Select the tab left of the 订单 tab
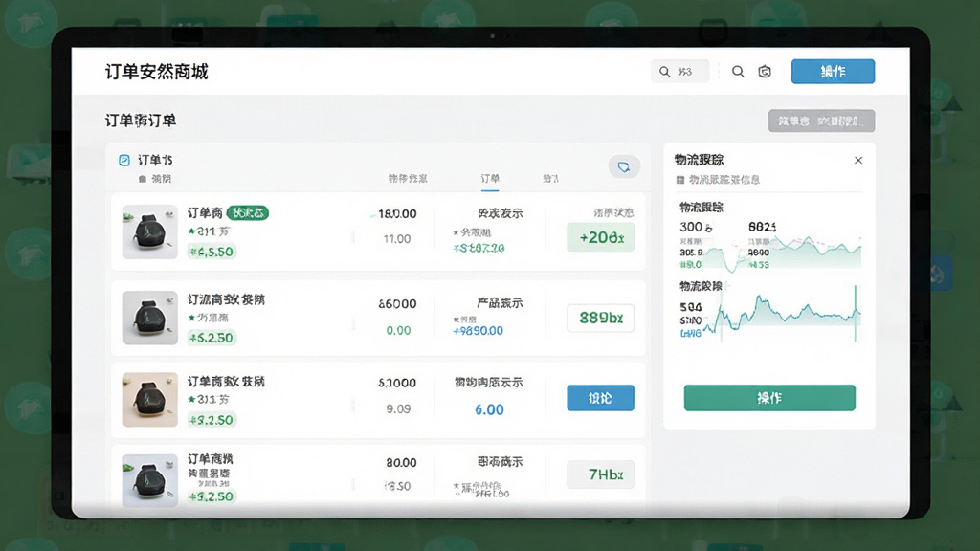This screenshot has height=551, width=980. coord(408,179)
